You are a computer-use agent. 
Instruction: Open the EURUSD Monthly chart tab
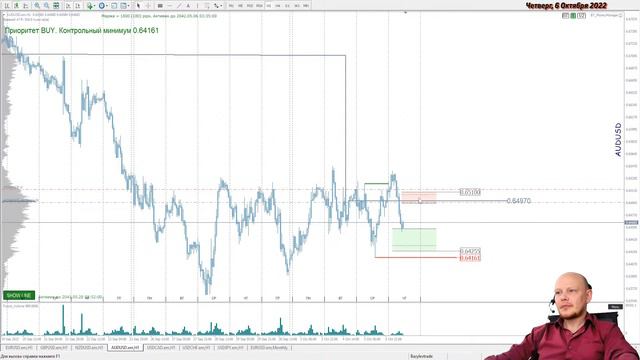click(269, 348)
